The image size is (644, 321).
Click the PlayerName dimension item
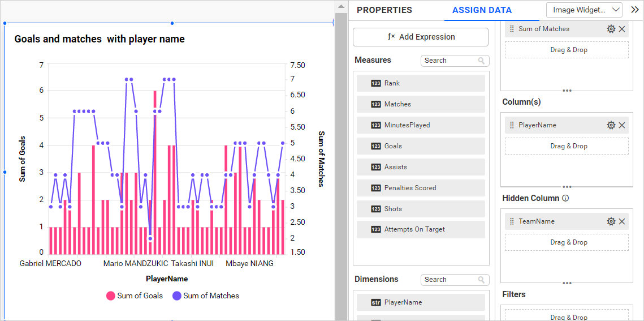421,302
